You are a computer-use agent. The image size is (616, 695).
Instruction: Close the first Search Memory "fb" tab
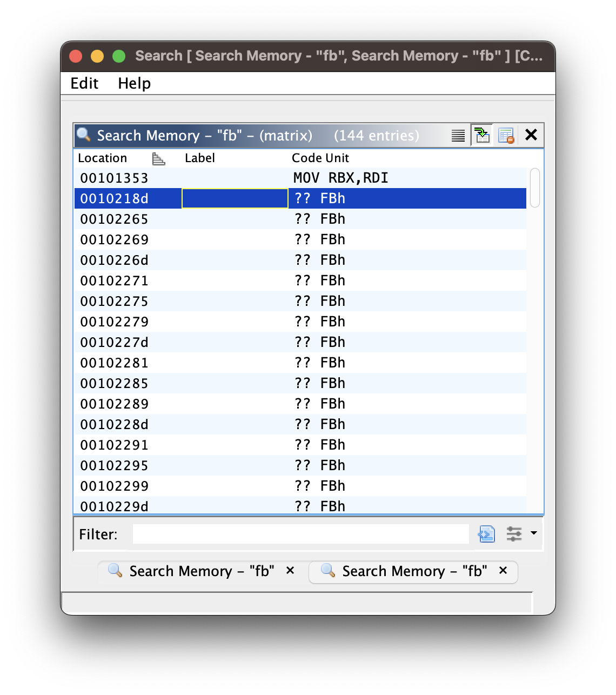(290, 570)
